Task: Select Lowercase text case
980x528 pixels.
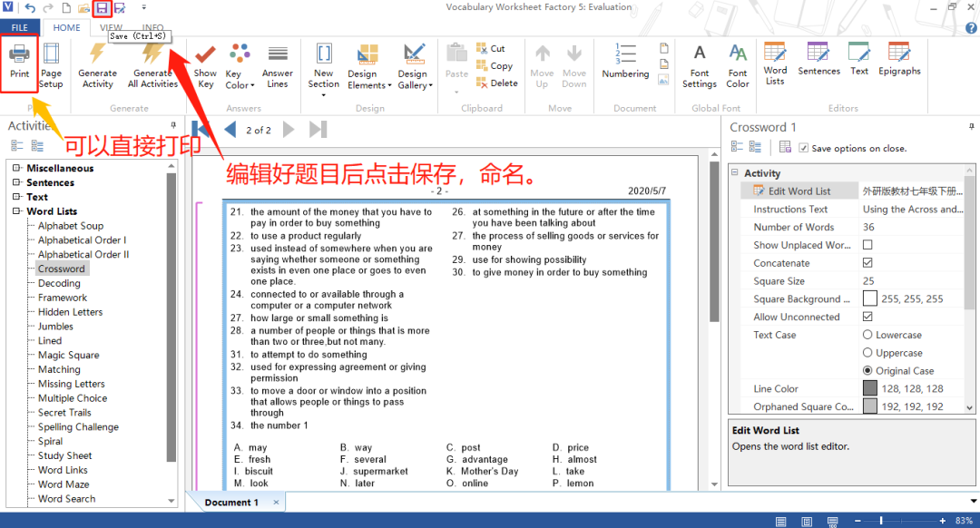Action: pos(867,335)
